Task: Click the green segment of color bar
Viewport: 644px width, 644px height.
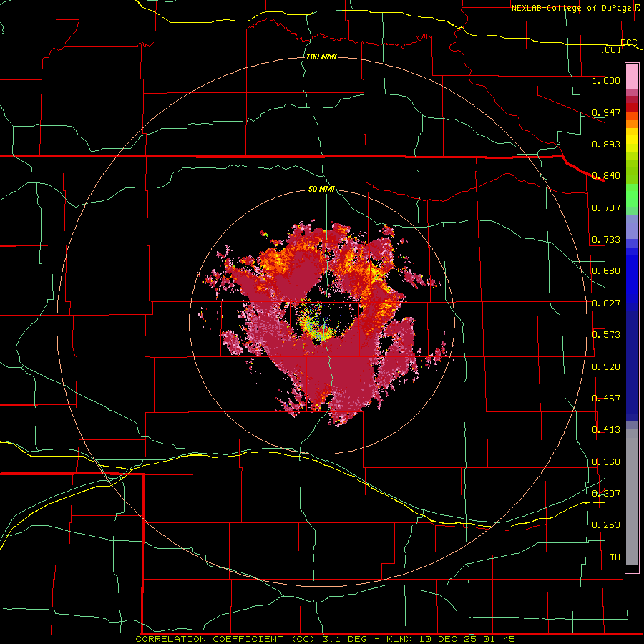Action: tap(632, 195)
